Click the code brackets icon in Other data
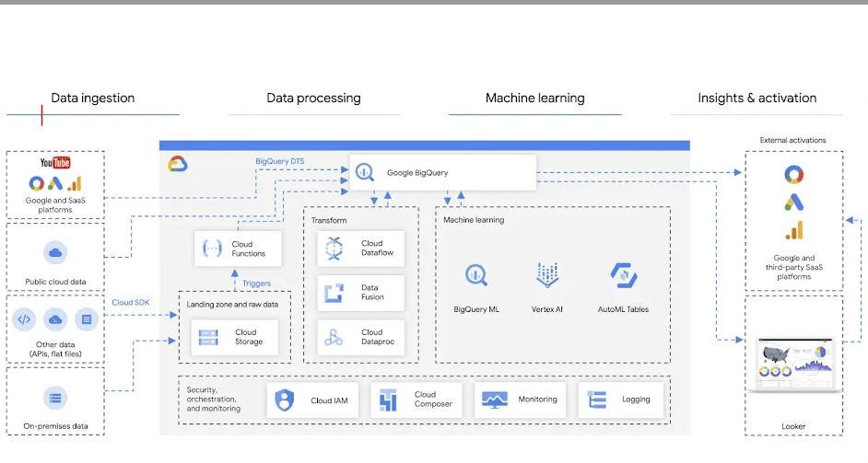This screenshot has height=463, width=868. [x=24, y=319]
